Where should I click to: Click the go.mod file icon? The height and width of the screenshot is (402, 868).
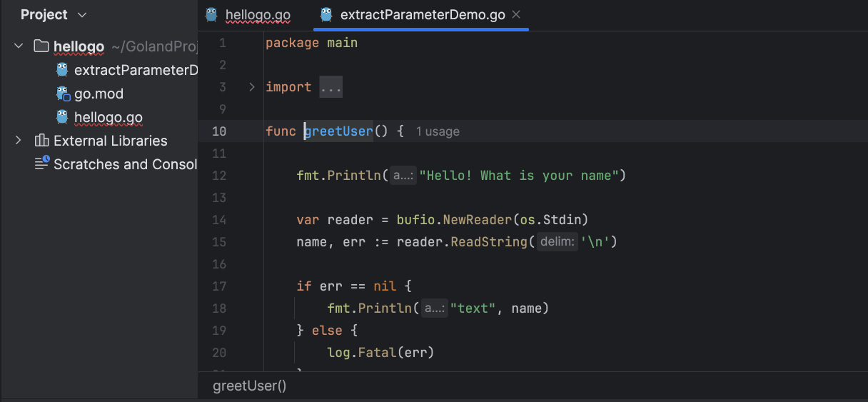(63, 94)
